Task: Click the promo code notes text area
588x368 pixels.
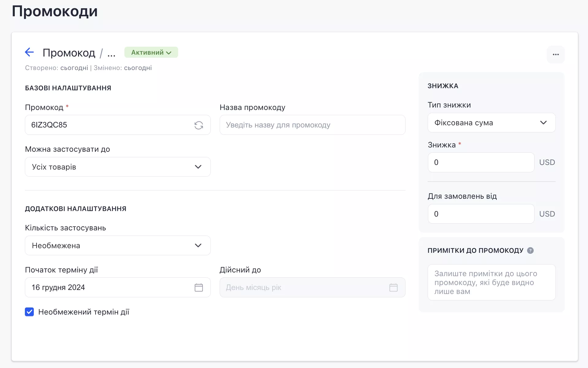Action: tap(492, 282)
